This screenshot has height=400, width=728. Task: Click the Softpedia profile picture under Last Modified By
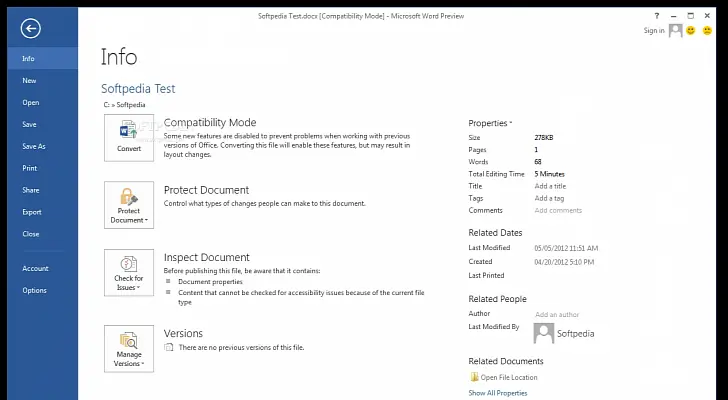(x=544, y=333)
